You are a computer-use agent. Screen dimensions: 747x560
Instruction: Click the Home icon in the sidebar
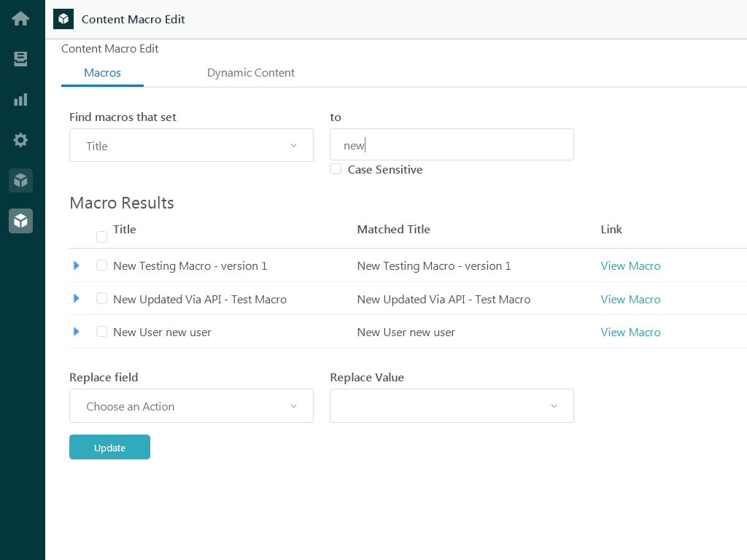[x=20, y=18]
